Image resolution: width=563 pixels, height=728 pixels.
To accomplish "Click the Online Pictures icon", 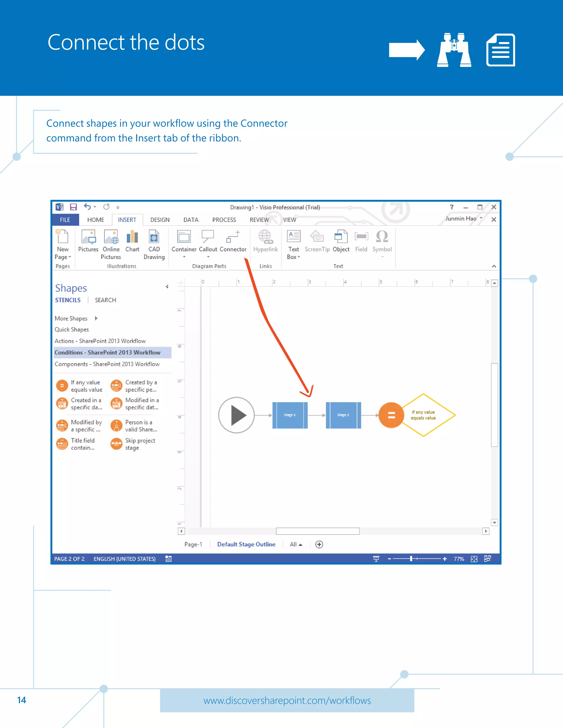I will (111, 236).
